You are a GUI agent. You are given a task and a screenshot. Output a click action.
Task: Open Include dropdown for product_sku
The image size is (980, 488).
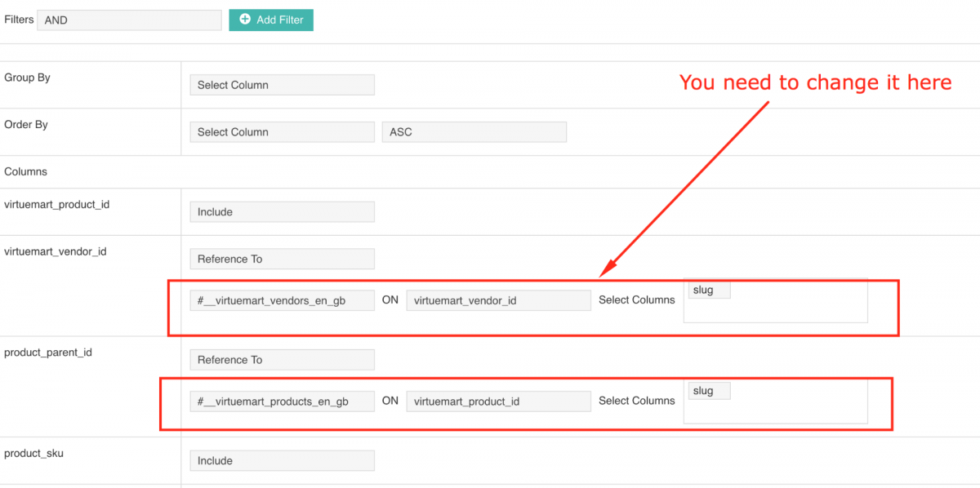[x=282, y=461]
